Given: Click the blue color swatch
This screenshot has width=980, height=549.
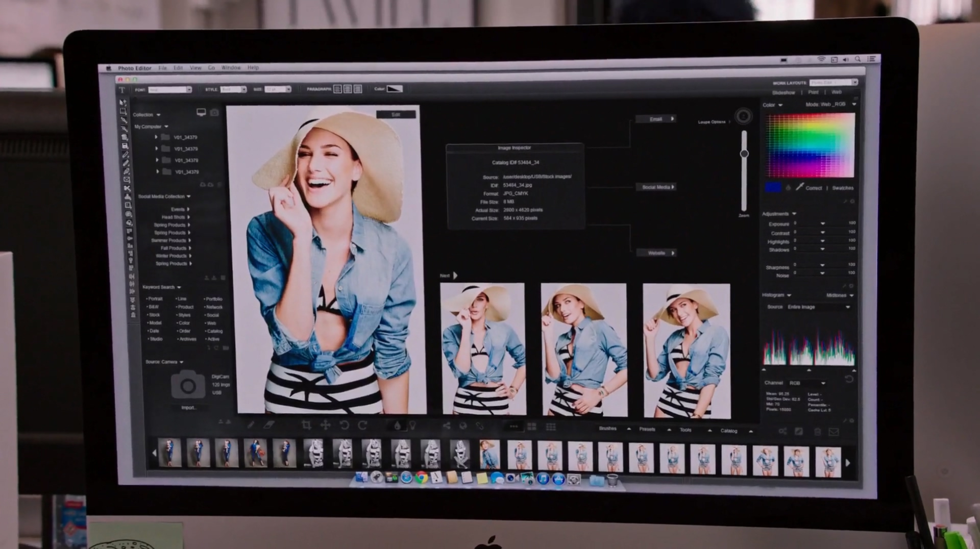Looking at the screenshot, I should [x=773, y=187].
